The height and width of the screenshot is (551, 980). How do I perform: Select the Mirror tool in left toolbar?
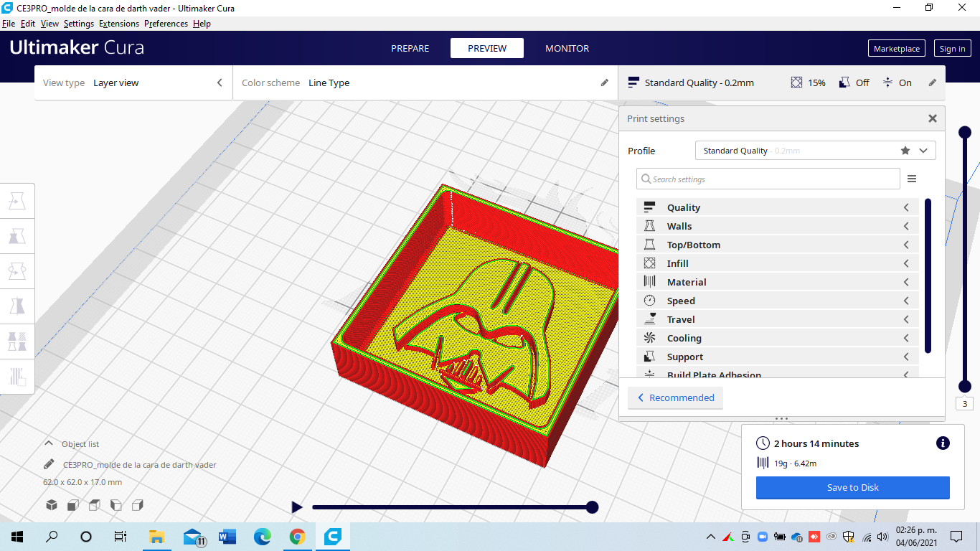point(17,306)
